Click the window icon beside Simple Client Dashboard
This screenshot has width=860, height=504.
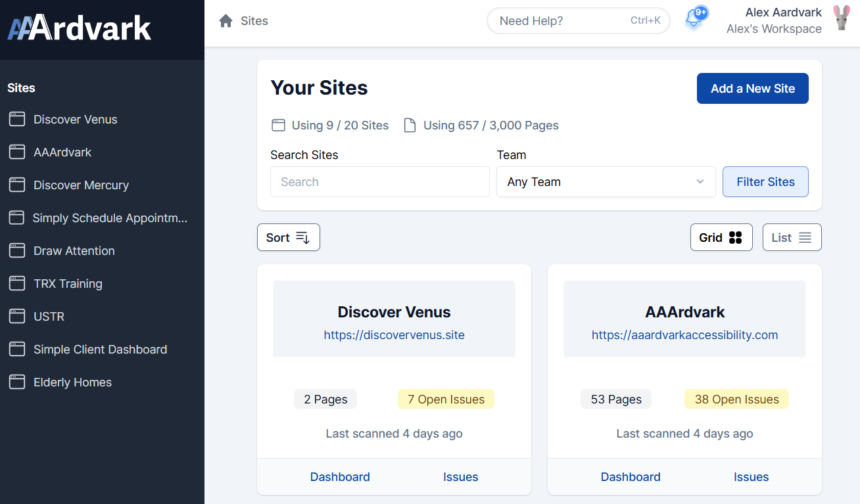tap(17, 350)
